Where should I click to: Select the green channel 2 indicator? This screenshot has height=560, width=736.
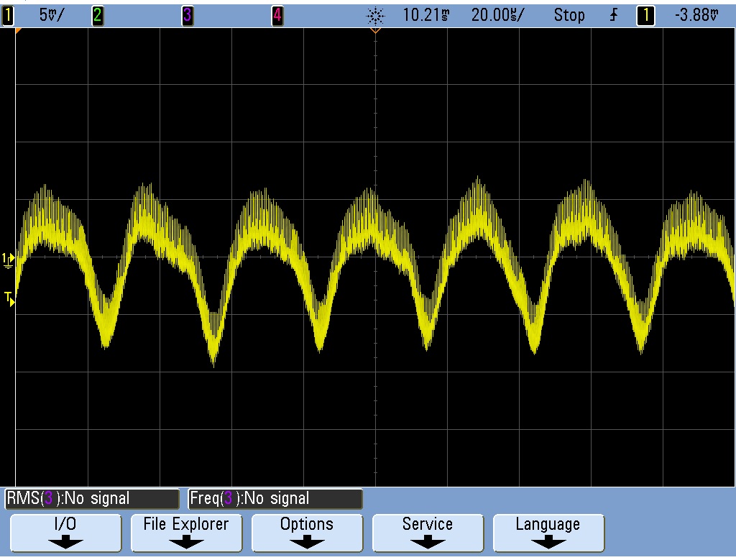(x=97, y=16)
